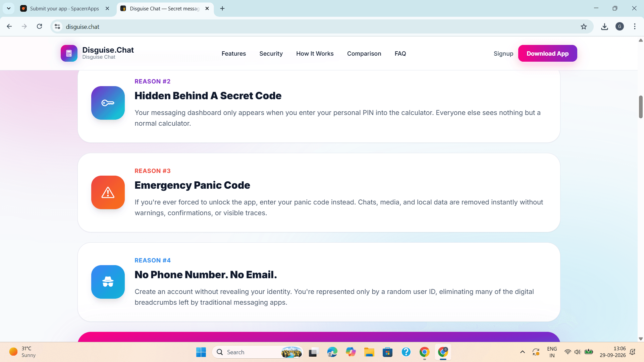
Task: Jump to the FAQ section
Action: (400, 54)
